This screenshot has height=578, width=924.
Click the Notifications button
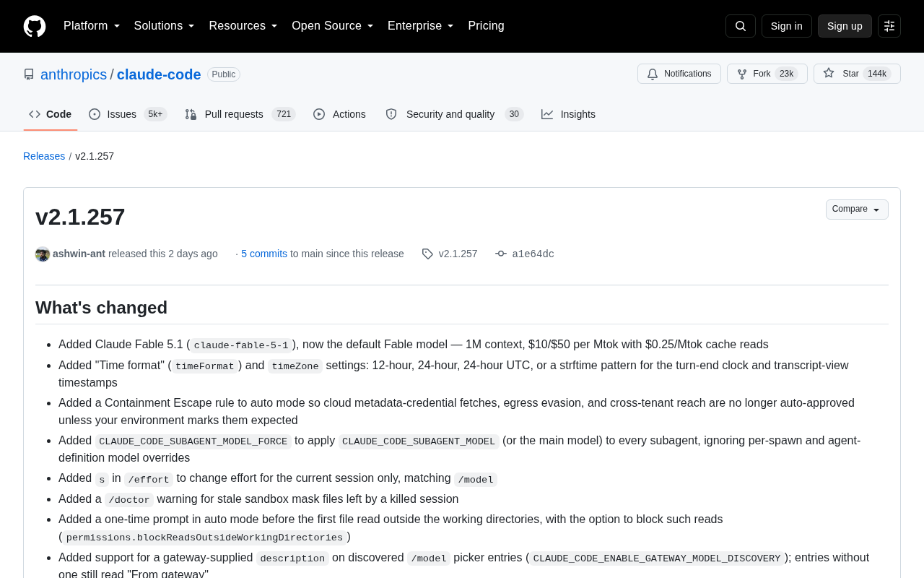pos(679,74)
